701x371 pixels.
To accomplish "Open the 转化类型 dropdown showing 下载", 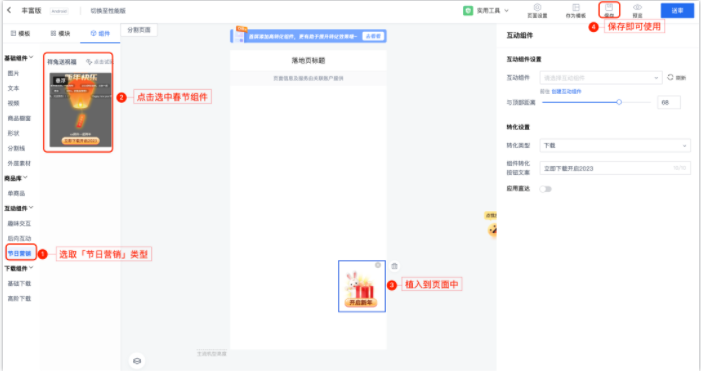I will tap(615, 145).
